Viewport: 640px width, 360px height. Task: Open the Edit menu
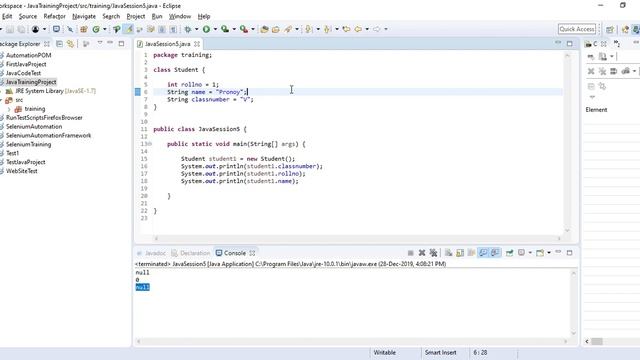(7, 16)
